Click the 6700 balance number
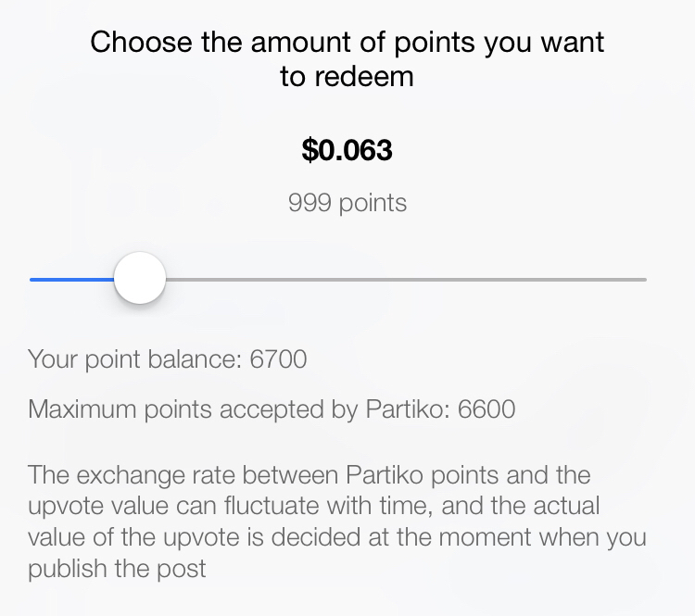The height and width of the screenshot is (616, 695). pyautogui.click(x=278, y=359)
